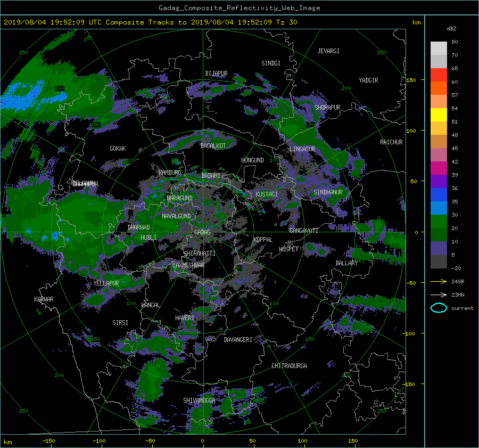Pick the bright green 30 dBZ legend swatch

point(439,222)
